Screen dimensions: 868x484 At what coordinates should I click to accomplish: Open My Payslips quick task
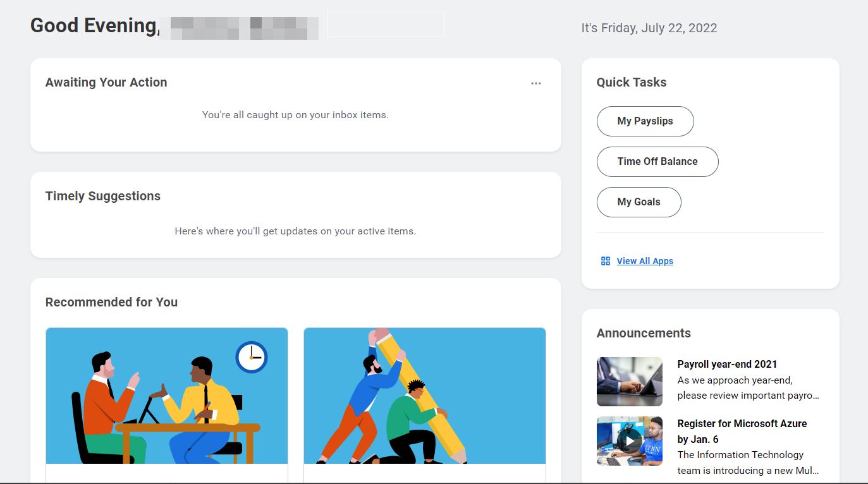click(x=645, y=121)
